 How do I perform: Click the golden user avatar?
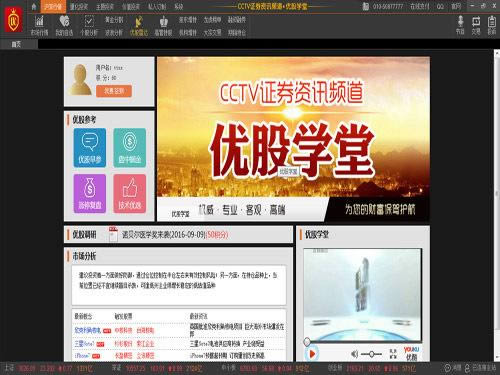click(80, 80)
